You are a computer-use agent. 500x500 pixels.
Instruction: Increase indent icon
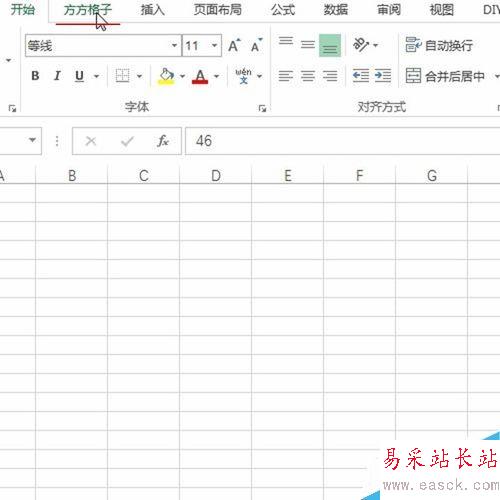coord(383,76)
